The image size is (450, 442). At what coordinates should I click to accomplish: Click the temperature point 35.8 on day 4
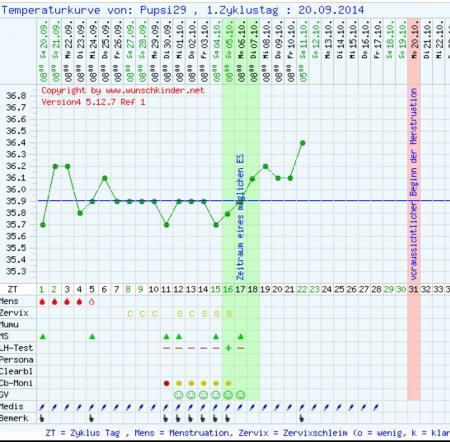pos(80,213)
